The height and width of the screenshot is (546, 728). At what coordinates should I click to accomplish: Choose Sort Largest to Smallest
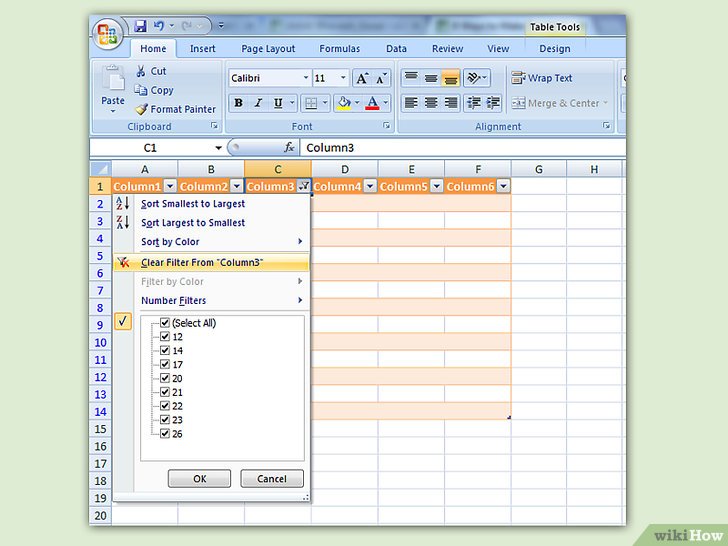click(x=211, y=223)
